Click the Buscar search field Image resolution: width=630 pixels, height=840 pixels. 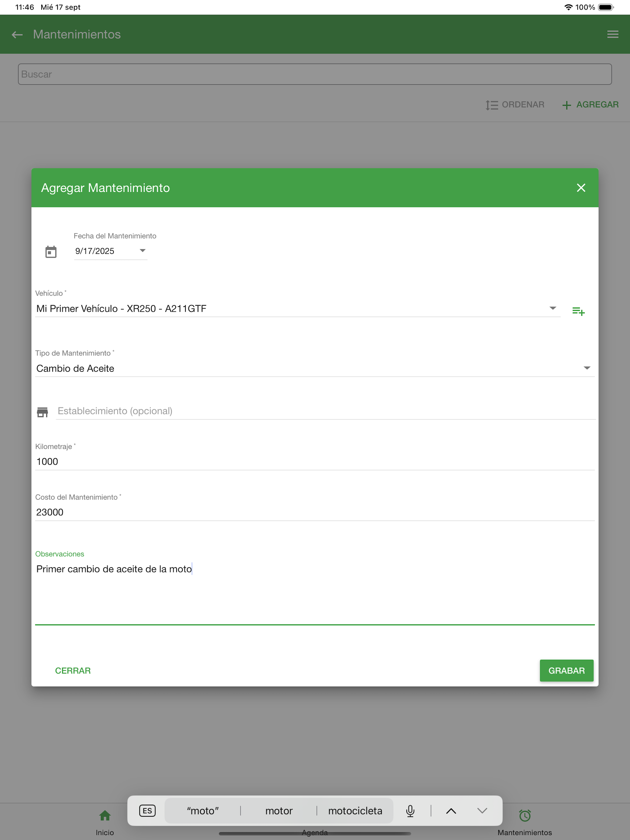(x=315, y=74)
